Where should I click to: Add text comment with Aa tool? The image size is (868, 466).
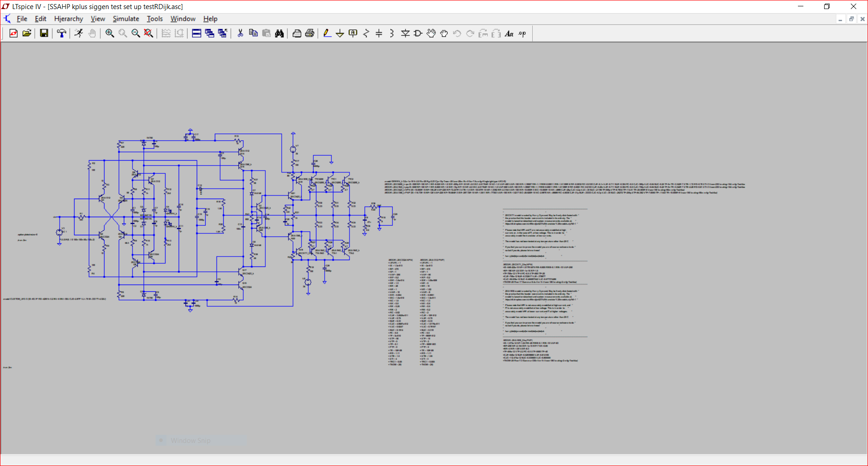(509, 33)
